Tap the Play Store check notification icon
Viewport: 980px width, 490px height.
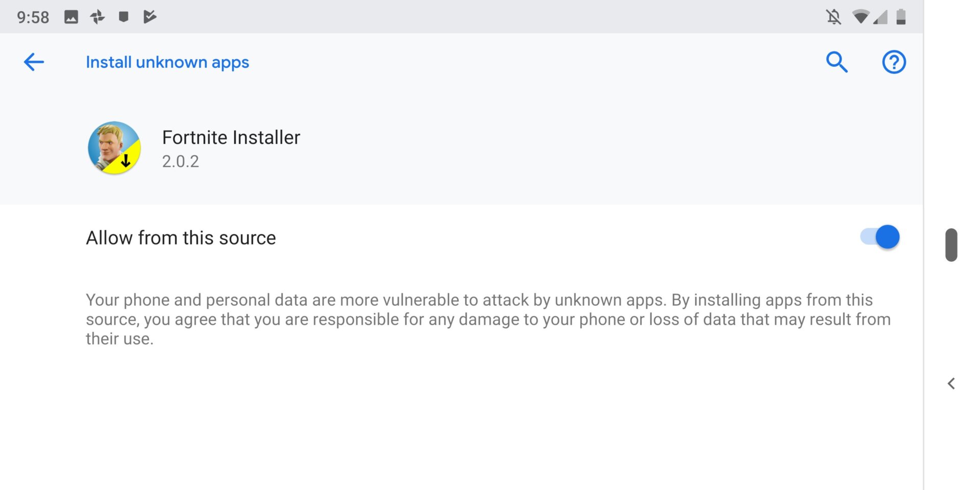[150, 17]
